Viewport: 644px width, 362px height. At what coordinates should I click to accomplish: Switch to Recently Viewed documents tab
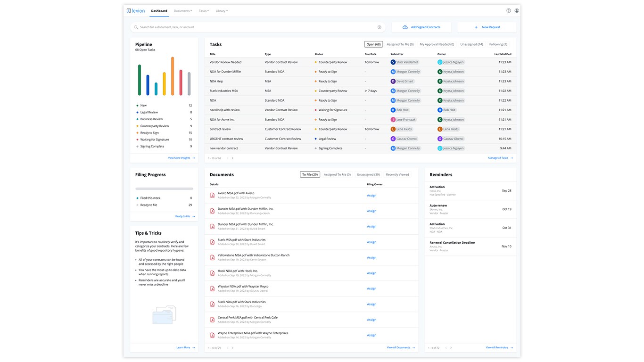click(397, 174)
